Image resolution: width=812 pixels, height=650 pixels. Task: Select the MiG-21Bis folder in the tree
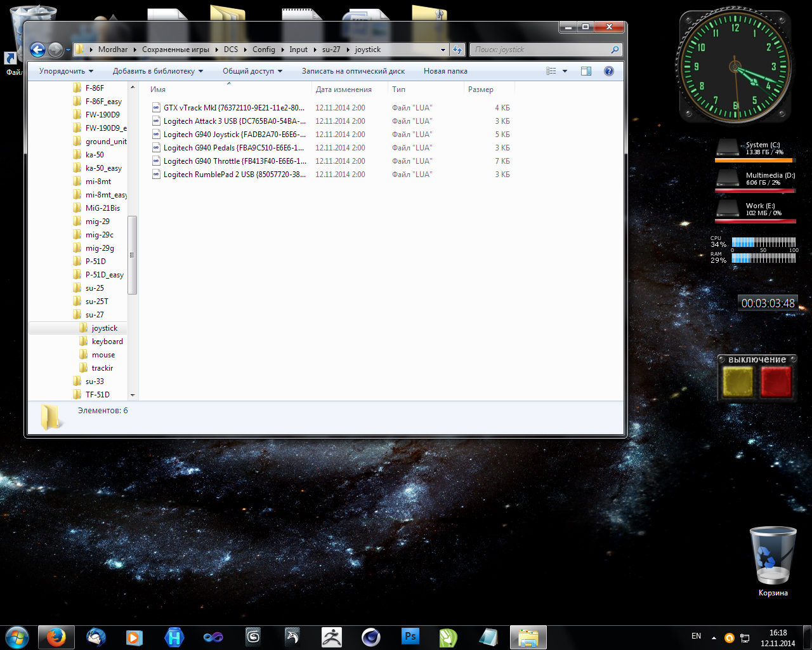(x=102, y=208)
